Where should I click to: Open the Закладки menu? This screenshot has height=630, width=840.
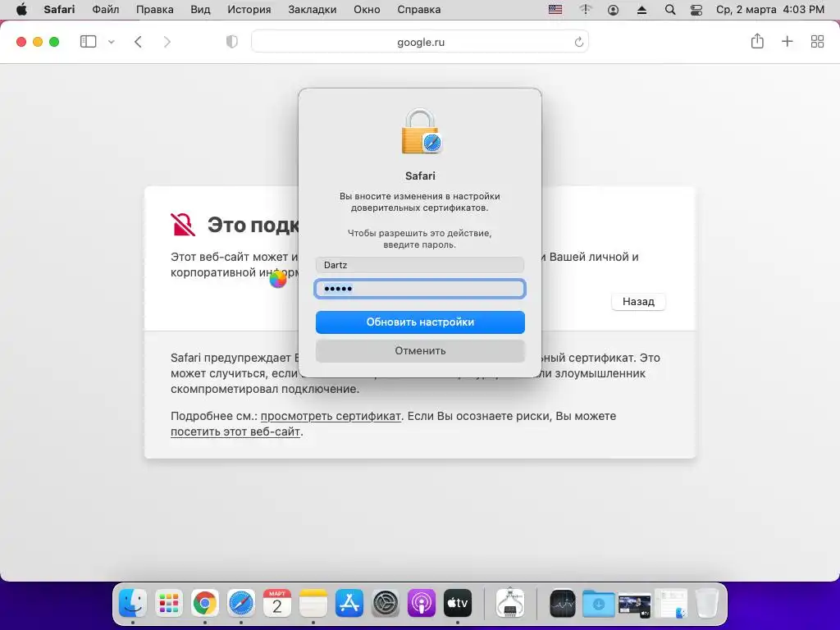pos(313,10)
